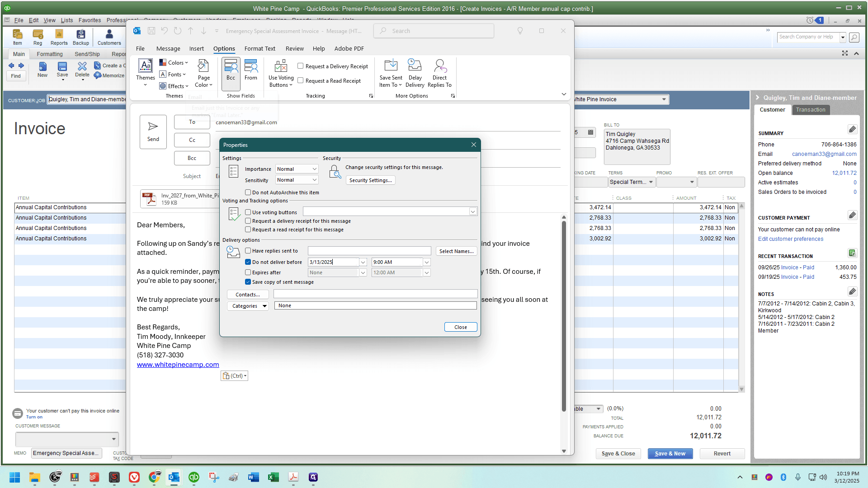Click the undo arrow in Outlook title bar
The image size is (868, 488).
click(165, 31)
